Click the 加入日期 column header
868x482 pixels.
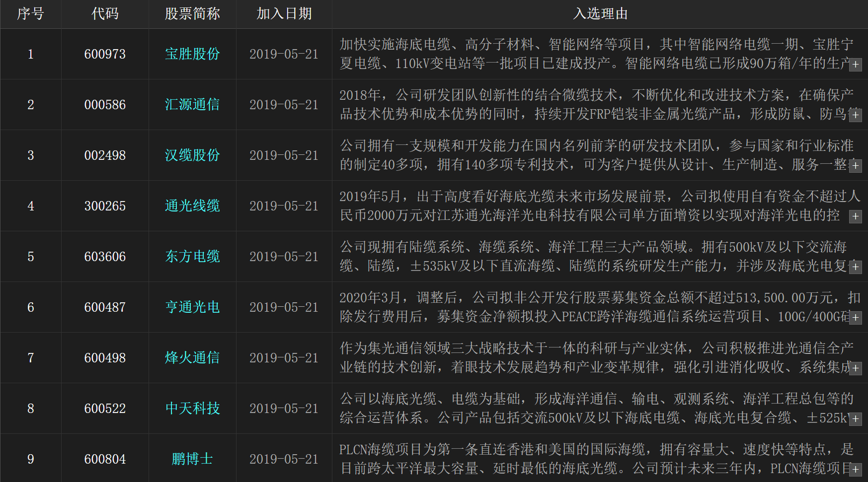point(284,14)
